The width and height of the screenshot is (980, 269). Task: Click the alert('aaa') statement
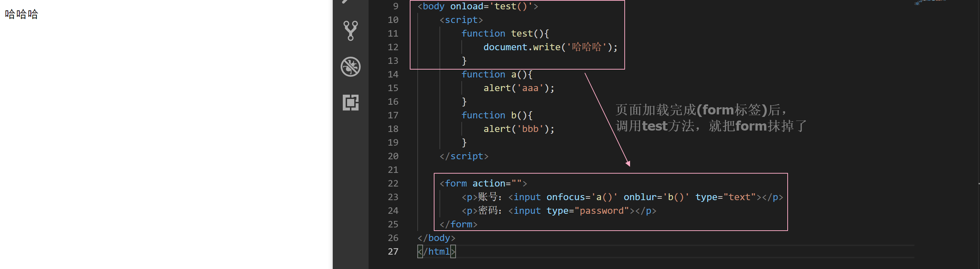(x=519, y=88)
